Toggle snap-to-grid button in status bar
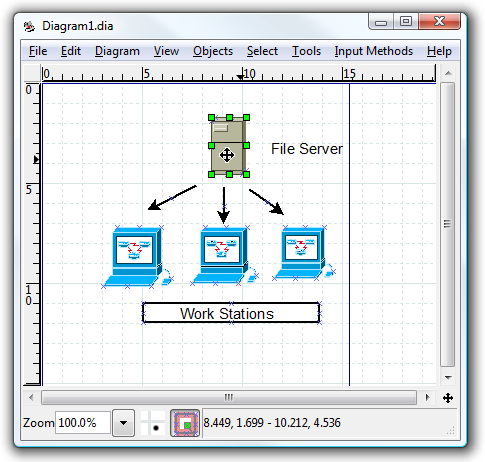Image resolution: width=485 pixels, height=462 pixels. [153, 423]
